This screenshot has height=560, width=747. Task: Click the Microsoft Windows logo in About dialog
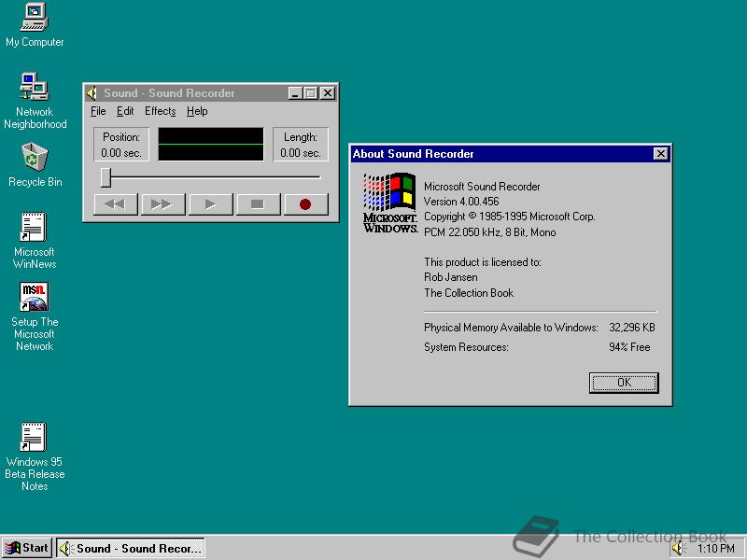point(390,203)
